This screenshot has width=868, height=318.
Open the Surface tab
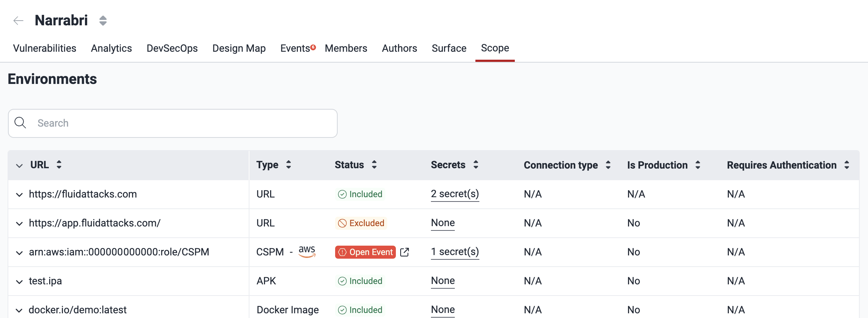tap(449, 48)
